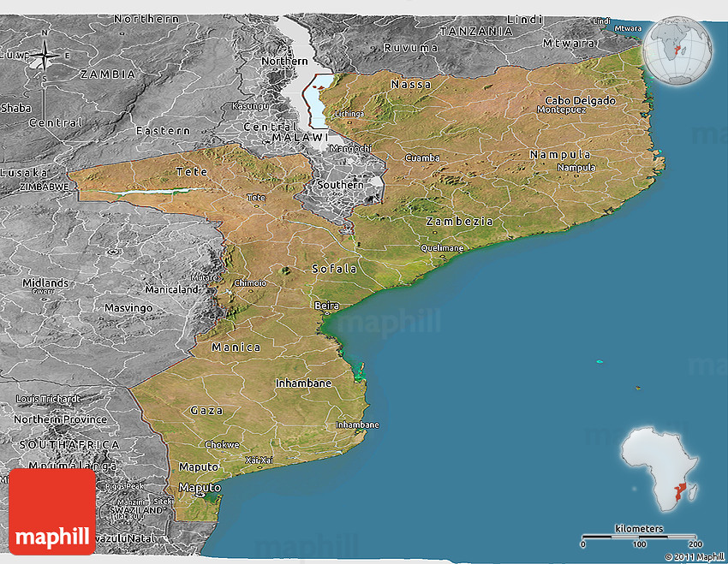The image size is (728, 564).
Task: Click the 'Gweru' town label
Action: point(43,292)
